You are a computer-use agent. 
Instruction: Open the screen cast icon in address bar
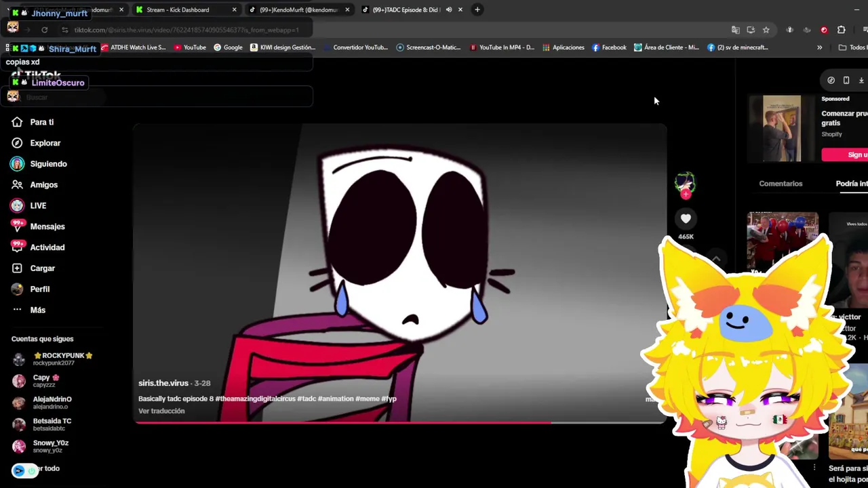pos(751,30)
